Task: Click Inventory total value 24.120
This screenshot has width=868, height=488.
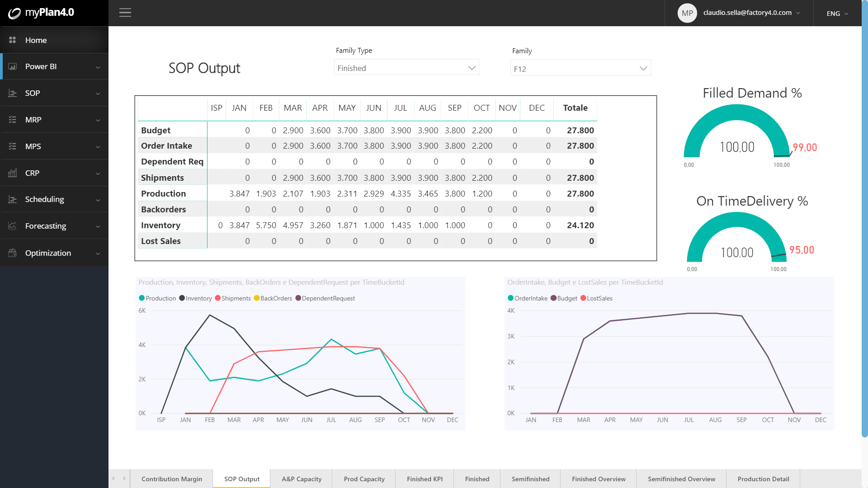Action: (580, 225)
